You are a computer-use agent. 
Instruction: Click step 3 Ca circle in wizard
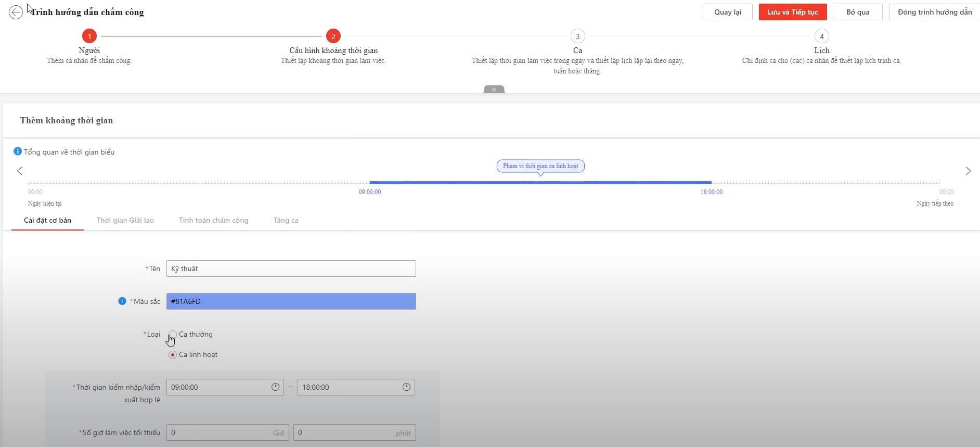point(577,36)
